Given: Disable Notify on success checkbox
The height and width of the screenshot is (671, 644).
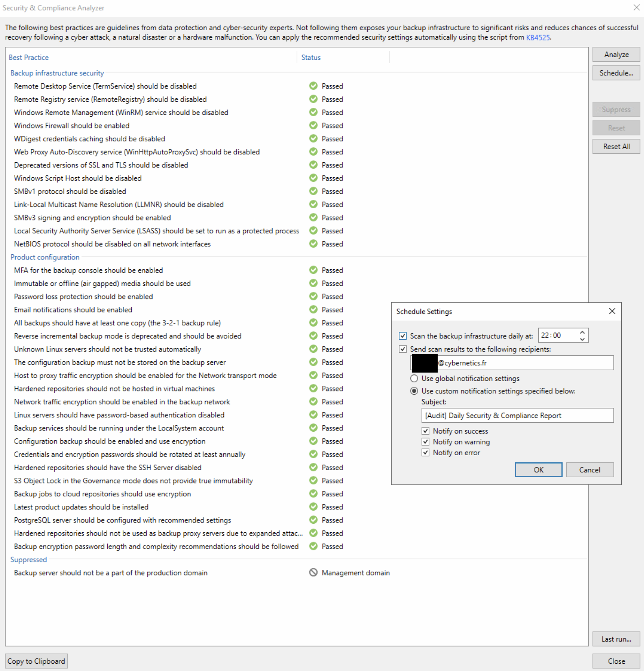Looking at the screenshot, I should click(425, 431).
